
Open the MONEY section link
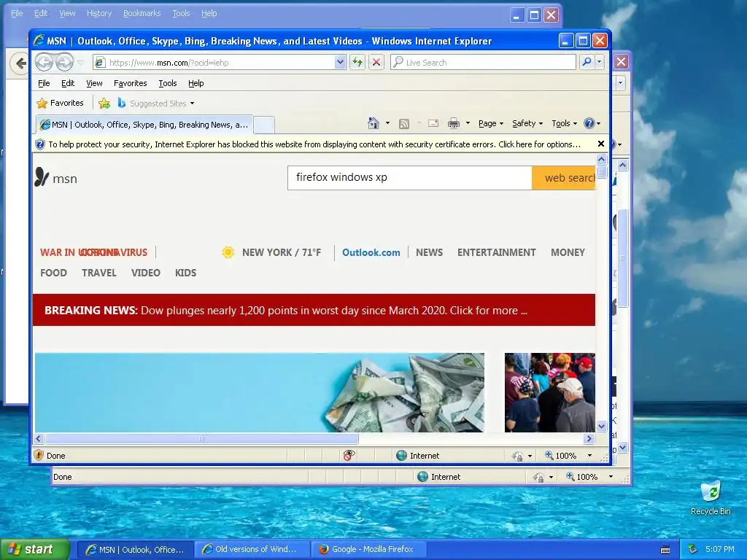coord(568,252)
